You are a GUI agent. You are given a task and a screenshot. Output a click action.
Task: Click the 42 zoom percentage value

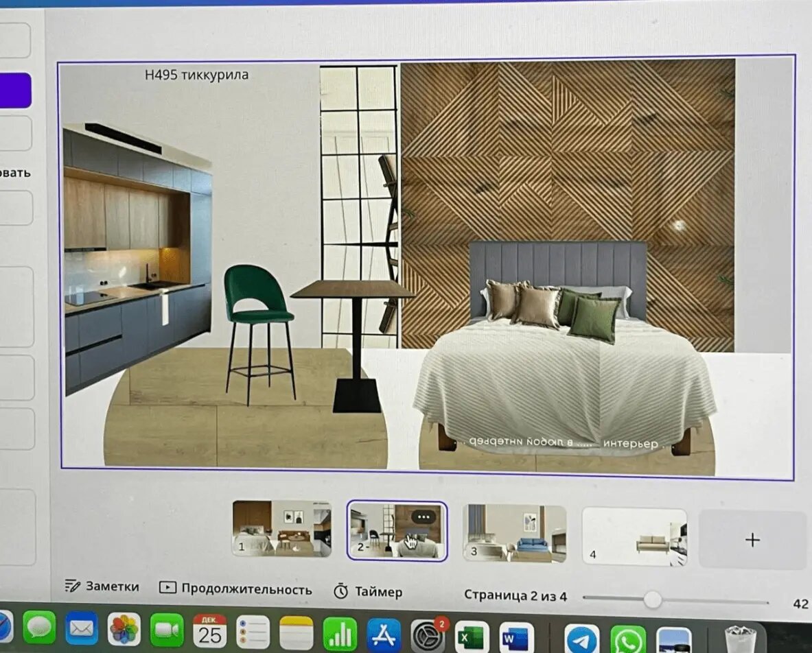click(800, 604)
